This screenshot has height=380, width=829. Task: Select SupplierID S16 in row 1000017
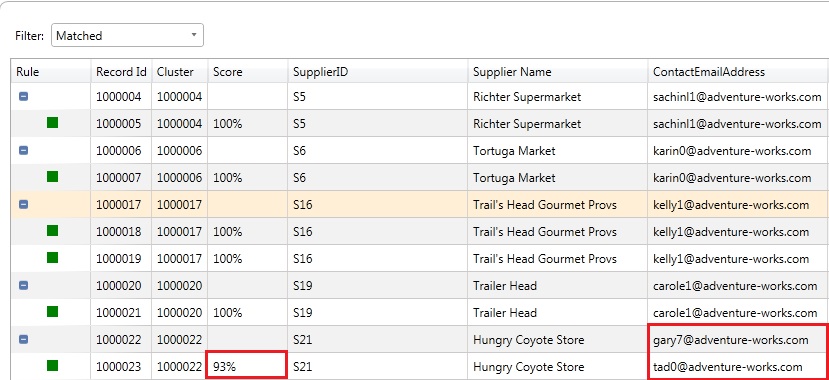coord(378,205)
